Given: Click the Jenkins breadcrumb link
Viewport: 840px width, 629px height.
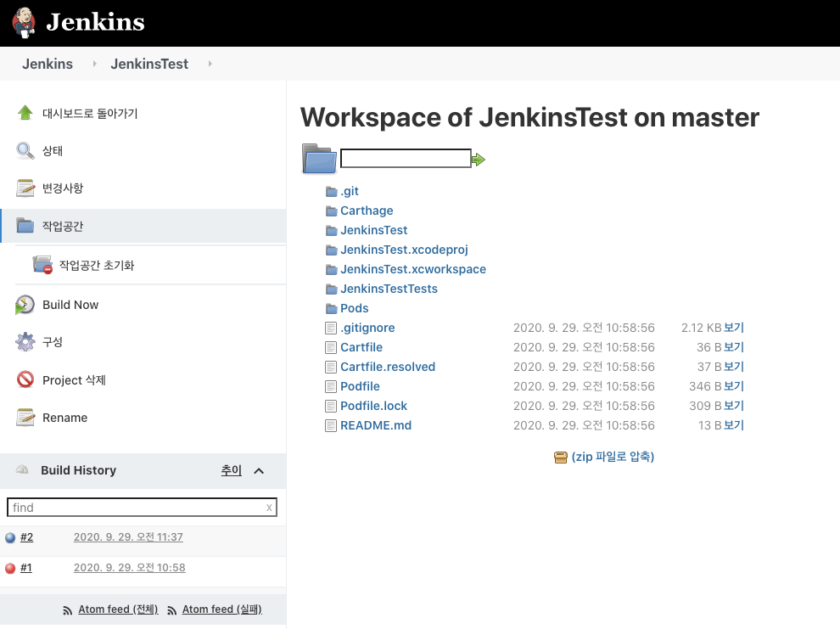Looking at the screenshot, I should [x=48, y=64].
